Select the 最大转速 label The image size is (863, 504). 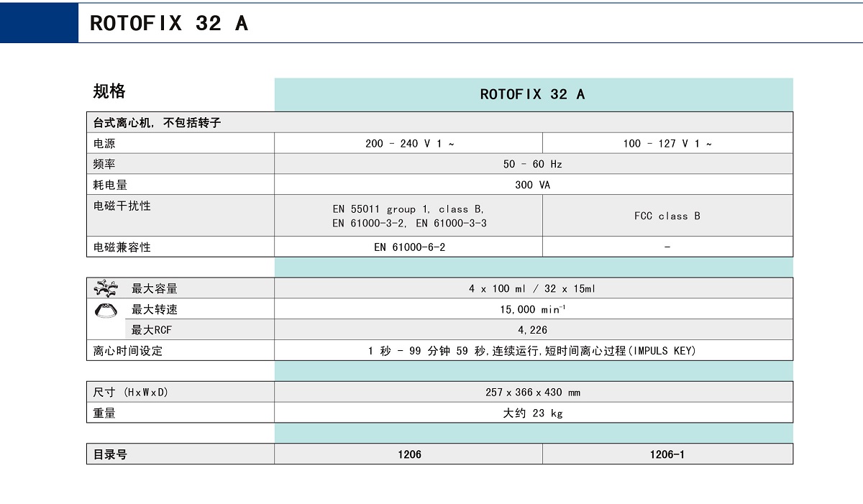point(155,310)
